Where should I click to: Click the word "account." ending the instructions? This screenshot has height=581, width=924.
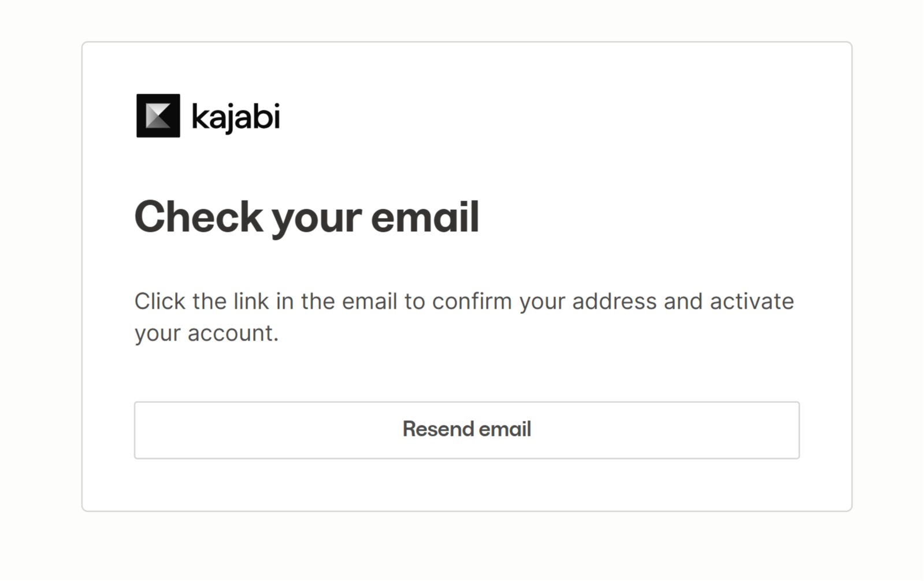pyautogui.click(x=233, y=333)
